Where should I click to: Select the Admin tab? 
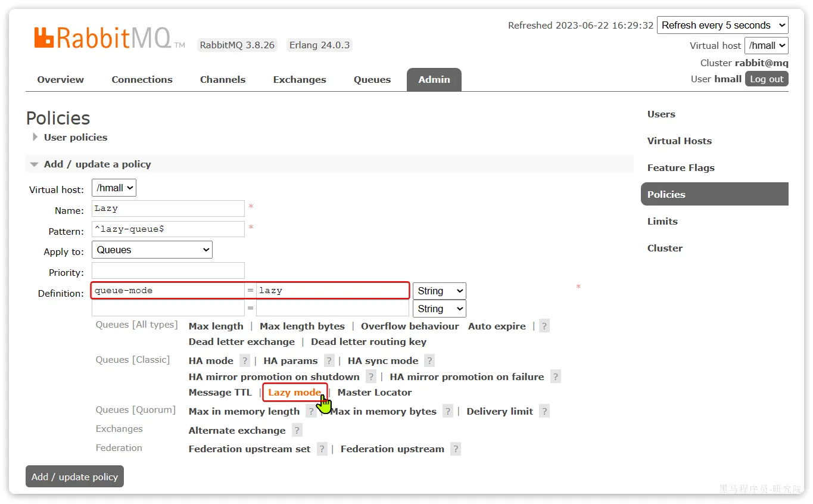pos(434,79)
